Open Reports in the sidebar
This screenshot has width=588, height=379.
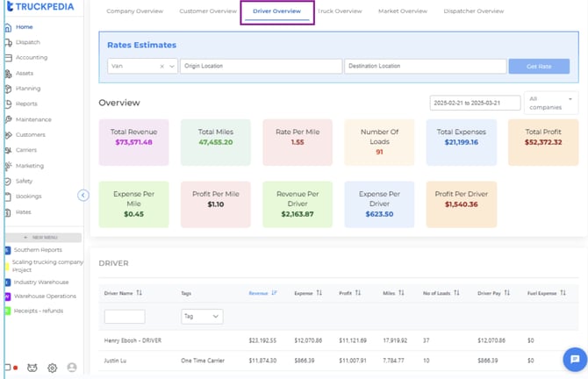(26, 104)
